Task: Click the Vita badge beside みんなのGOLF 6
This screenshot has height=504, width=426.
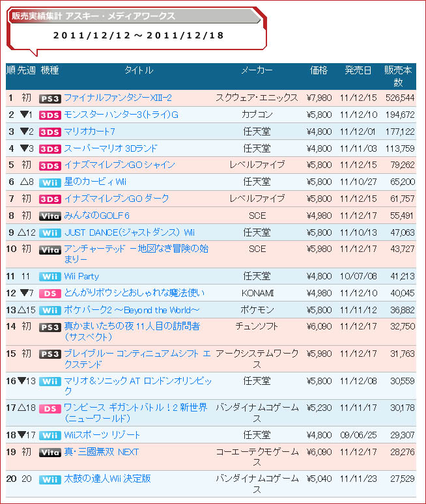Action: click(50, 216)
